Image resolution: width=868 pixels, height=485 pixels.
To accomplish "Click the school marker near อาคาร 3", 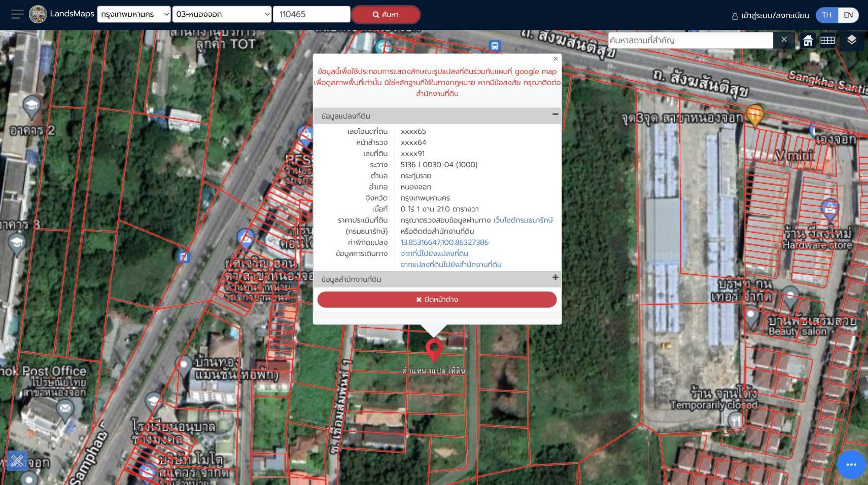I will click(x=17, y=244).
